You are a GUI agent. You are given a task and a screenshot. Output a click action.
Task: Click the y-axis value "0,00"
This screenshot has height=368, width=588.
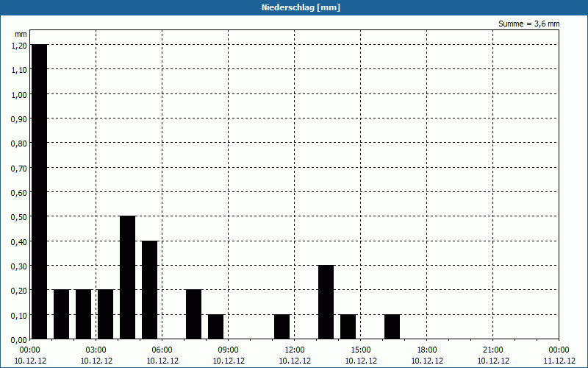(x=19, y=340)
